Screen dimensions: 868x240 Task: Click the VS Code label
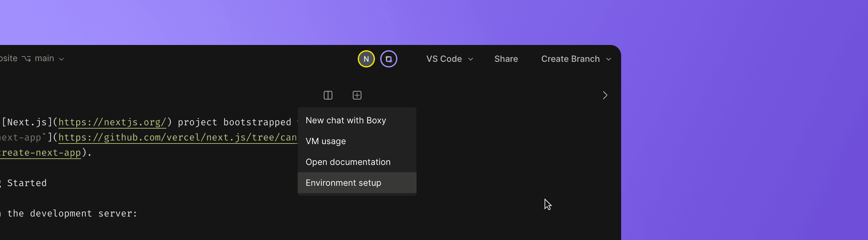444,59
